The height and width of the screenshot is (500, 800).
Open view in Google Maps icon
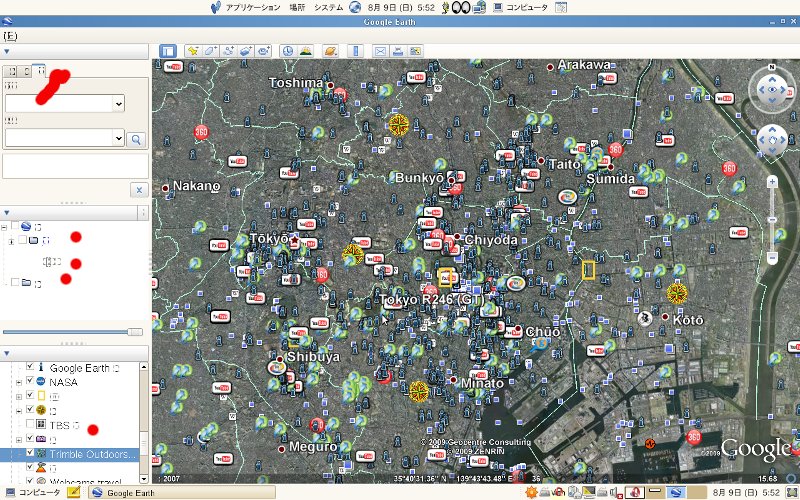(x=415, y=51)
